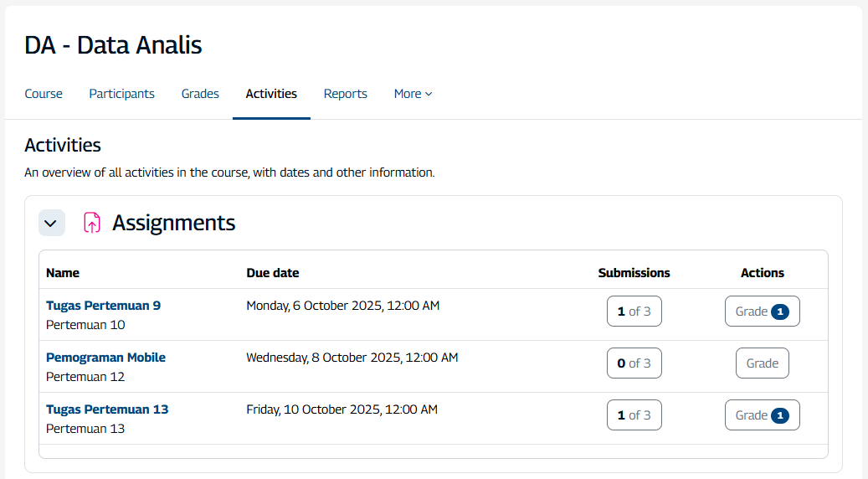Open the More dropdown menu
This screenshot has height=479, width=868.
(x=413, y=94)
